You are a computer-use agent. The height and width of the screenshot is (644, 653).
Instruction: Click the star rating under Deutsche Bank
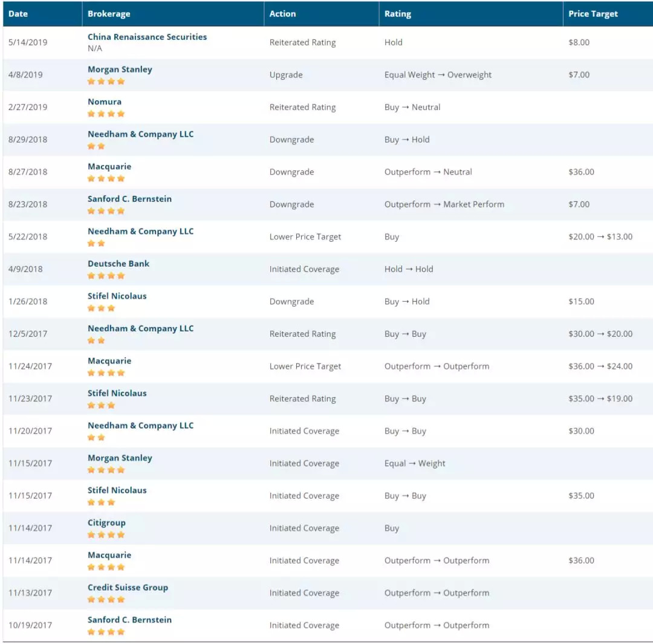pos(106,276)
